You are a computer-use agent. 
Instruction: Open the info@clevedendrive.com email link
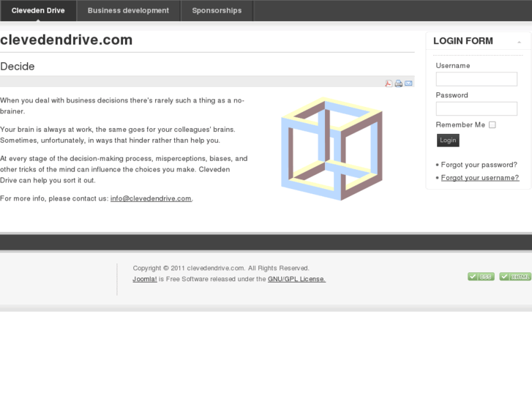pyautogui.click(x=151, y=198)
